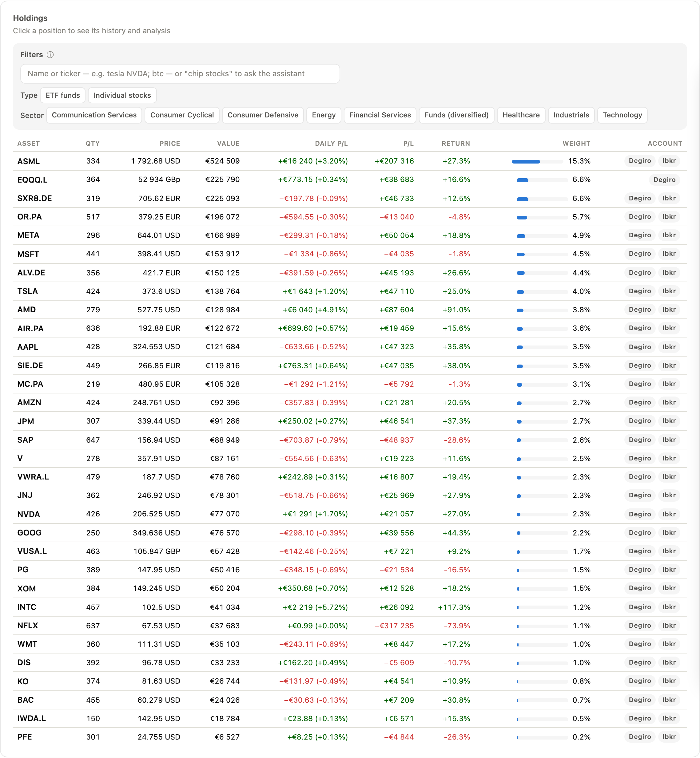Click SAP return value -28.6%
This screenshot has height=758, width=700.
(457, 440)
